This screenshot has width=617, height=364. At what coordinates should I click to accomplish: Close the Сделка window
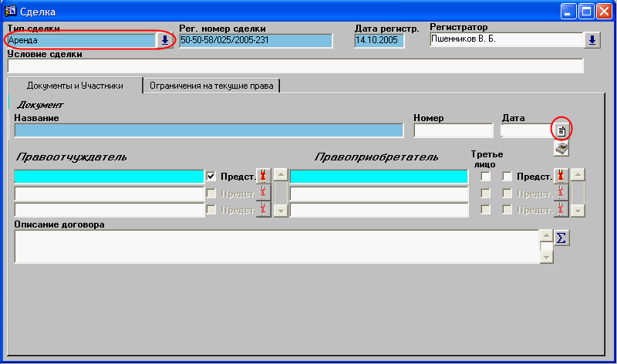click(604, 12)
